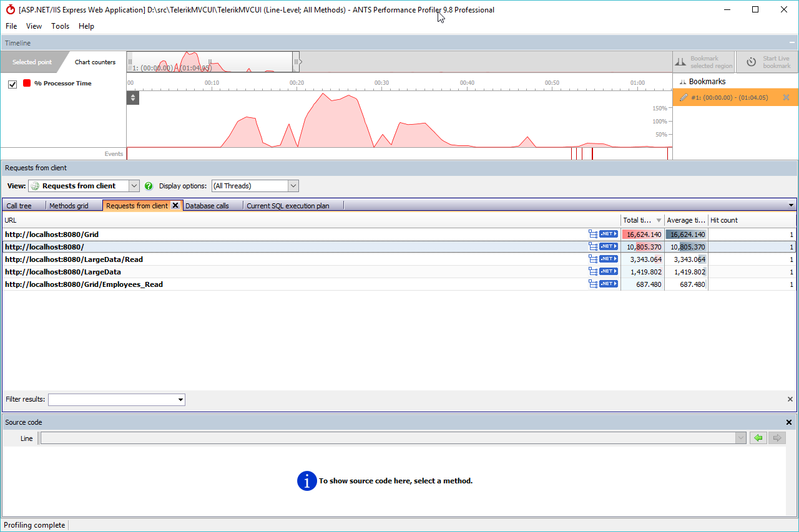799x532 pixels.
Task: Click the Hit count column header
Action: click(x=752, y=220)
